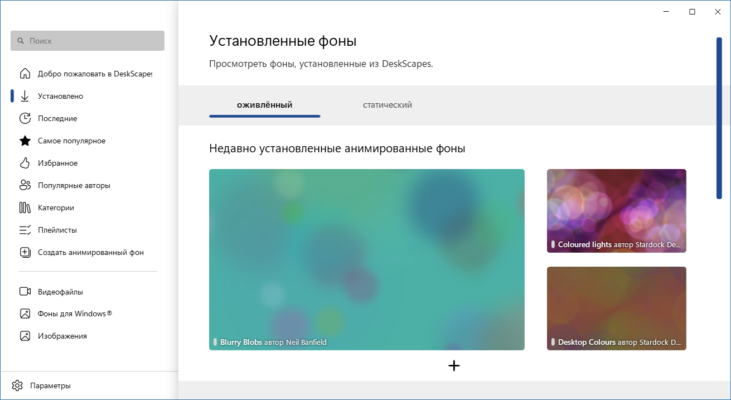Click the playlist icon beside Плейлисты

25,230
